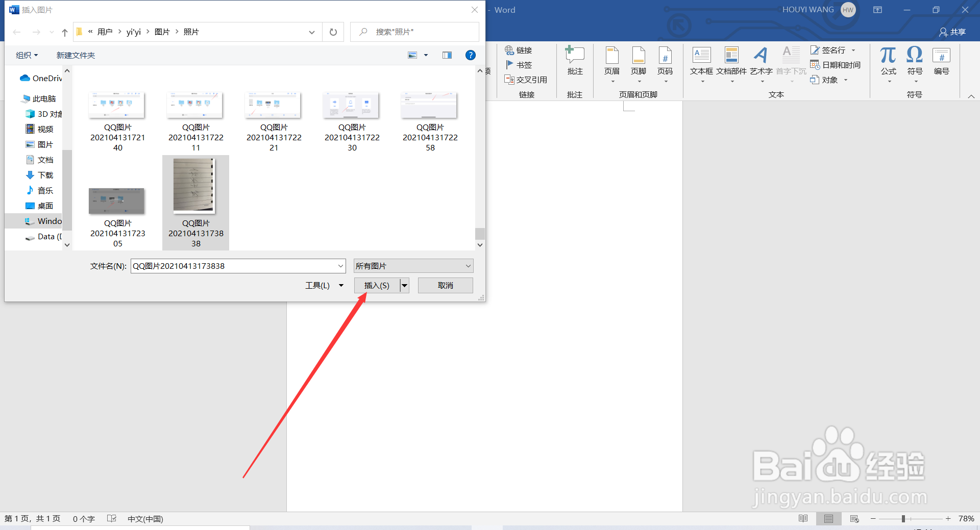
Task: Go up one folder level arrow
Action: click(65, 32)
